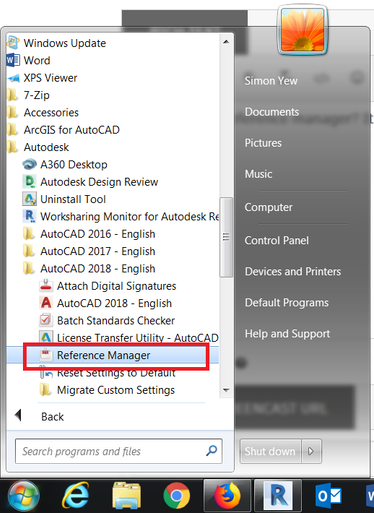Click the Windows Start orb
The height and width of the screenshot is (513, 374).
click(23, 496)
